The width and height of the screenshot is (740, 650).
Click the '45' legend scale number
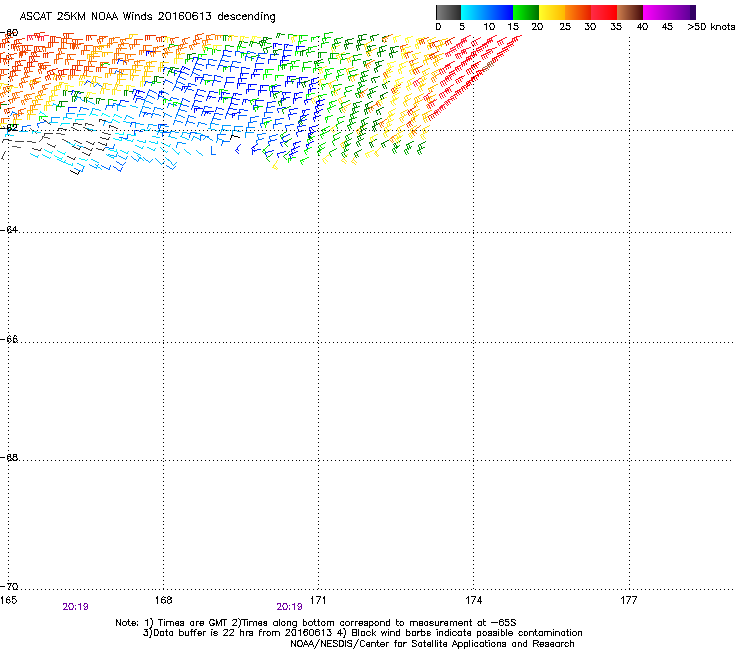pyautogui.click(x=667, y=27)
